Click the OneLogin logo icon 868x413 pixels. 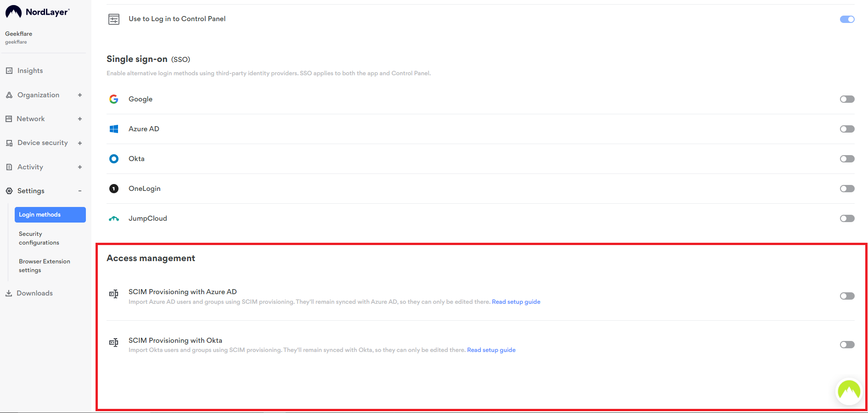click(x=114, y=189)
